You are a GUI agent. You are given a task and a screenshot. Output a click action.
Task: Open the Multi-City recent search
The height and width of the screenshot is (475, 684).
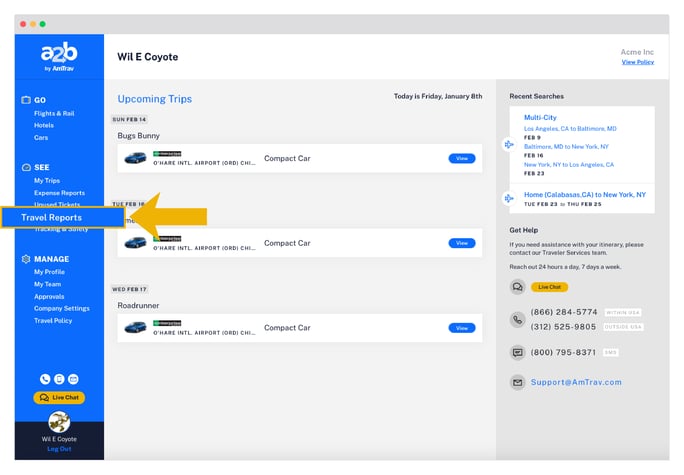[540, 117]
